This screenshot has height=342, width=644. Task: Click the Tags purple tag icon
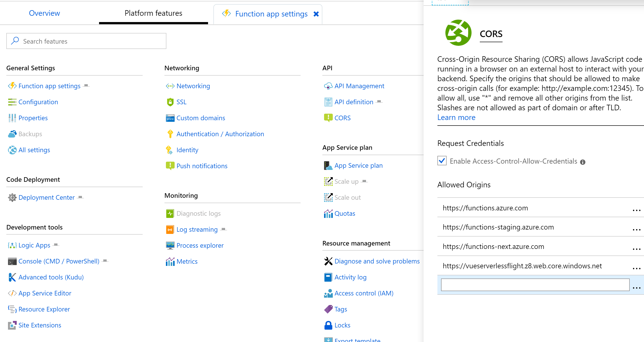(x=328, y=309)
